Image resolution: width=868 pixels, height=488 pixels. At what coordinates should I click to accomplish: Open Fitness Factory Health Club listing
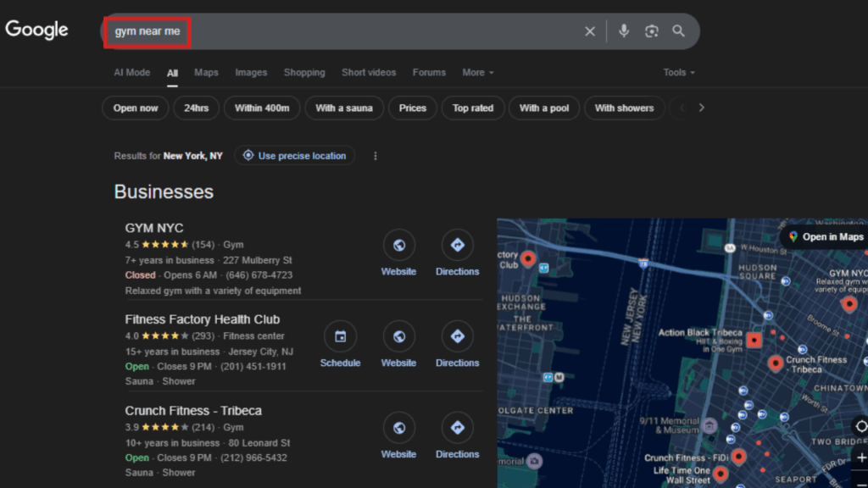202,319
